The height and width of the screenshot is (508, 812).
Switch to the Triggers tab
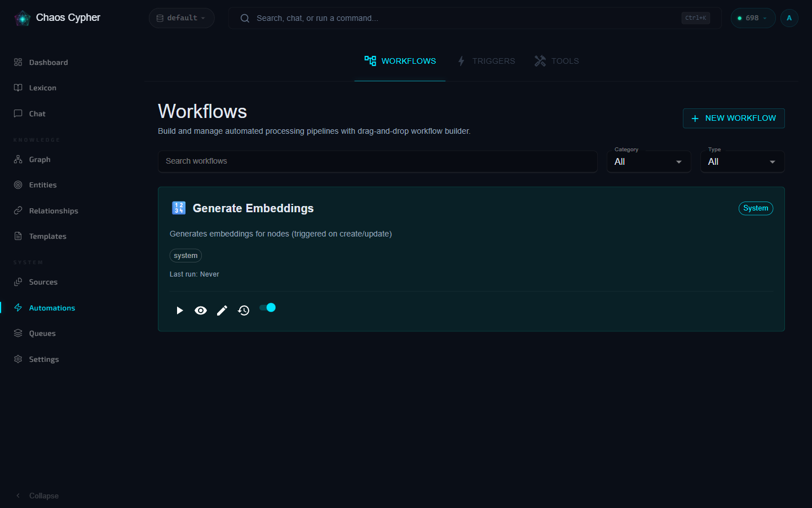tap(486, 61)
